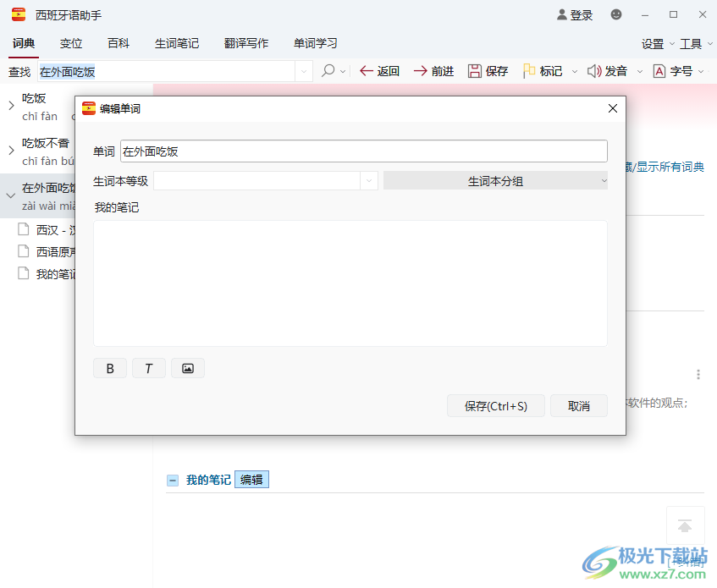The image size is (717, 588).
Task: Open the 西语原声 page entry
Action: pyautogui.click(x=47, y=252)
